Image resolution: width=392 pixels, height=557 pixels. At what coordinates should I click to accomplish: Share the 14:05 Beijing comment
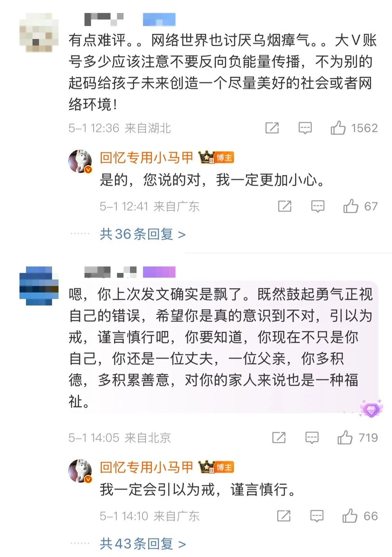pyautogui.click(x=279, y=437)
